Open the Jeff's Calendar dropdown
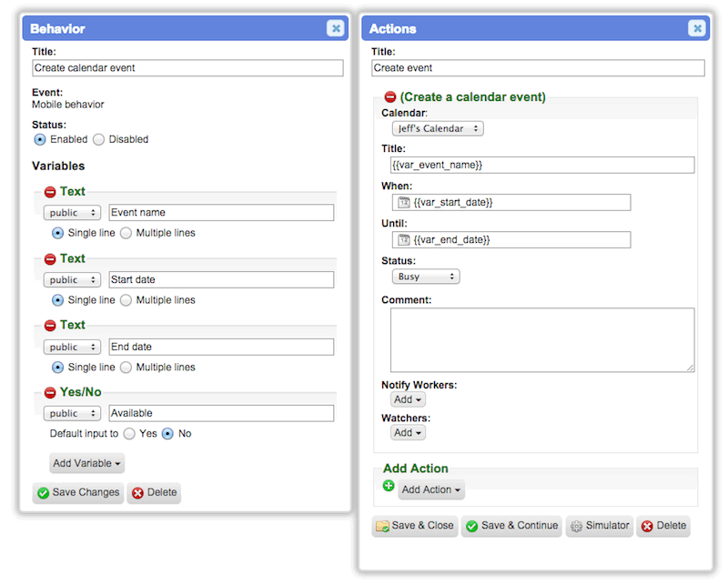Viewport: 728px width, 585px height. click(x=438, y=128)
